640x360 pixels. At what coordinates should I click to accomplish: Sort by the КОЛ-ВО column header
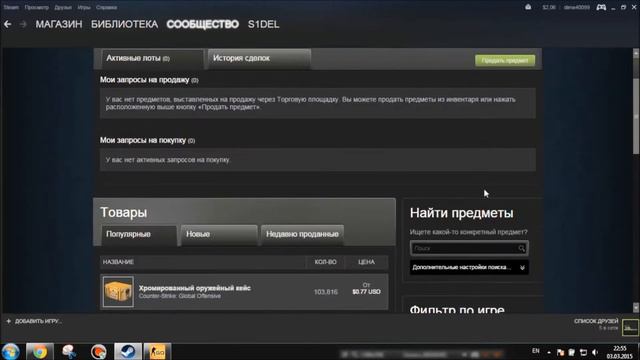(325, 262)
